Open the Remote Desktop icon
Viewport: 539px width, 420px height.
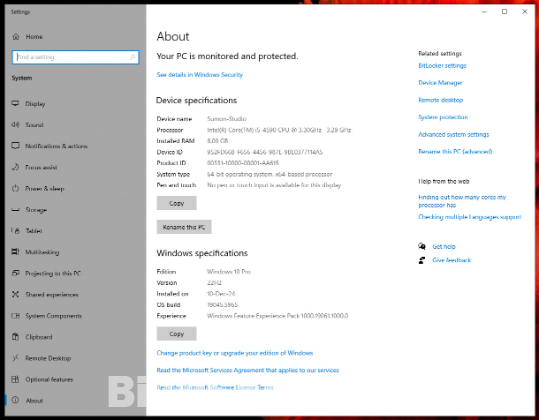tap(15, 358)
